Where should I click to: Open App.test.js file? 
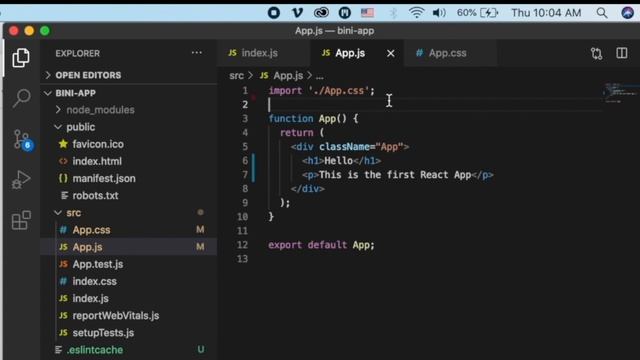coord(98,264)
